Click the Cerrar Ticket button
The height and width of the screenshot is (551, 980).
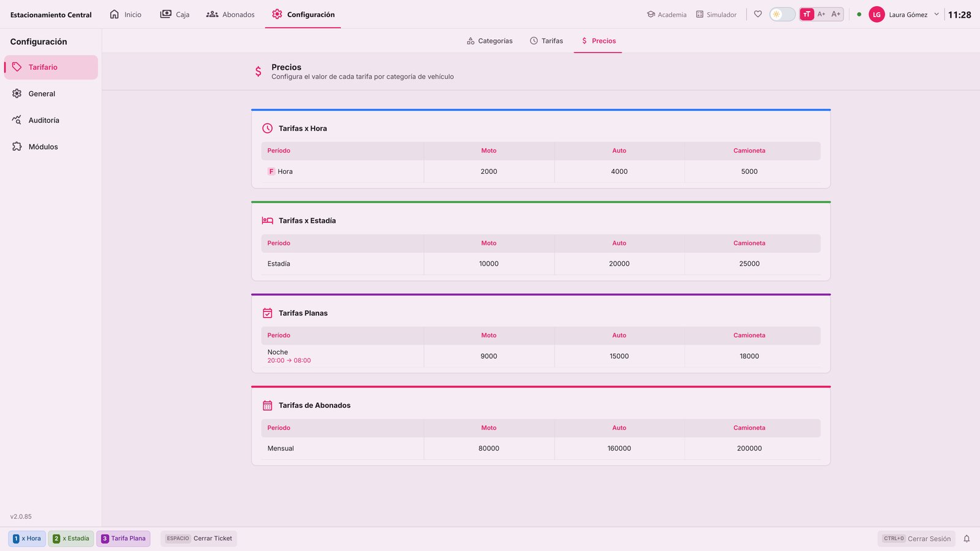[199, 539]
